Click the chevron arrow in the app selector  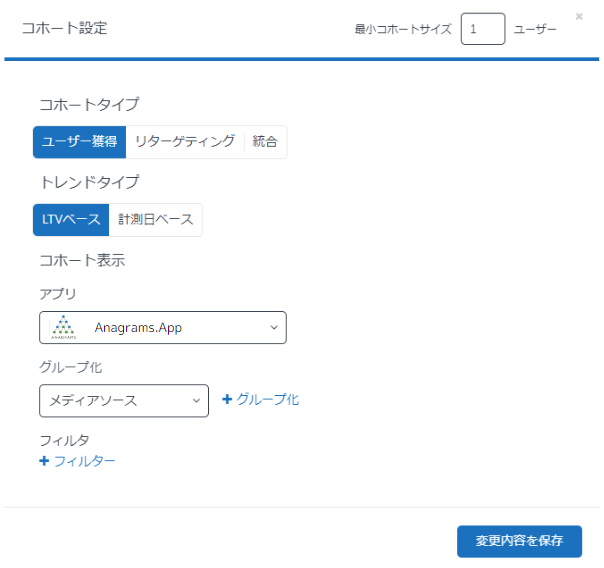274,328
